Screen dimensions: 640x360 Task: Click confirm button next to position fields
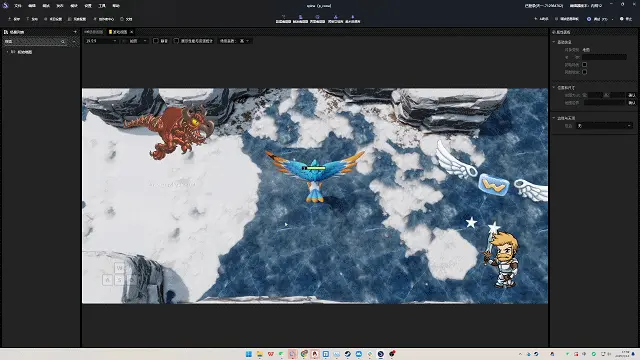(632, 95)
